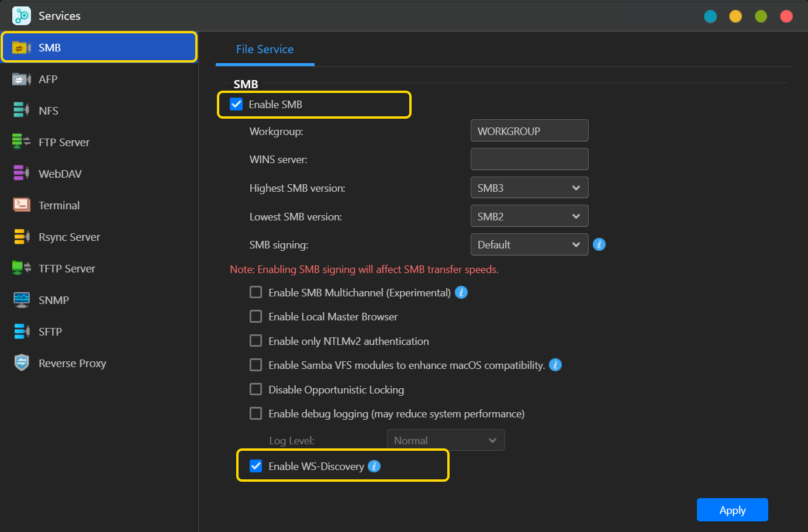The height and width of the screenshot is (532, 808).
Task: Check Enable Samba VFS modules option
Action: 255,365
